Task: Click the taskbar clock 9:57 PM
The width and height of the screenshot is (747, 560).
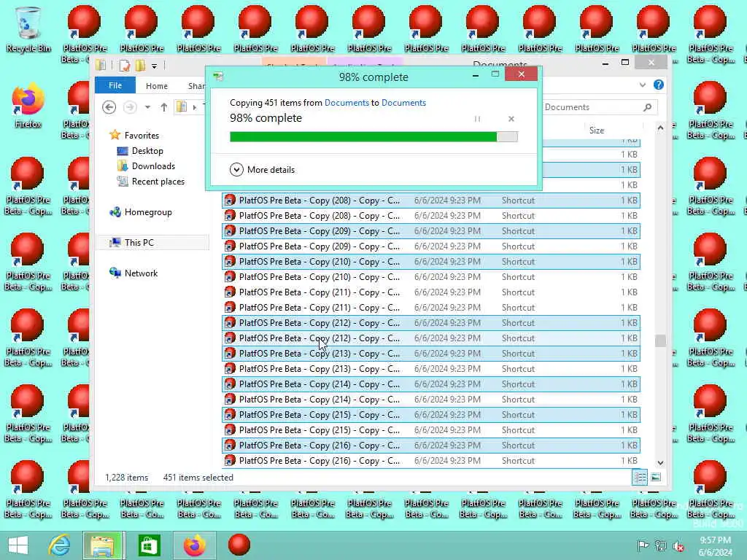Action: 715,540
